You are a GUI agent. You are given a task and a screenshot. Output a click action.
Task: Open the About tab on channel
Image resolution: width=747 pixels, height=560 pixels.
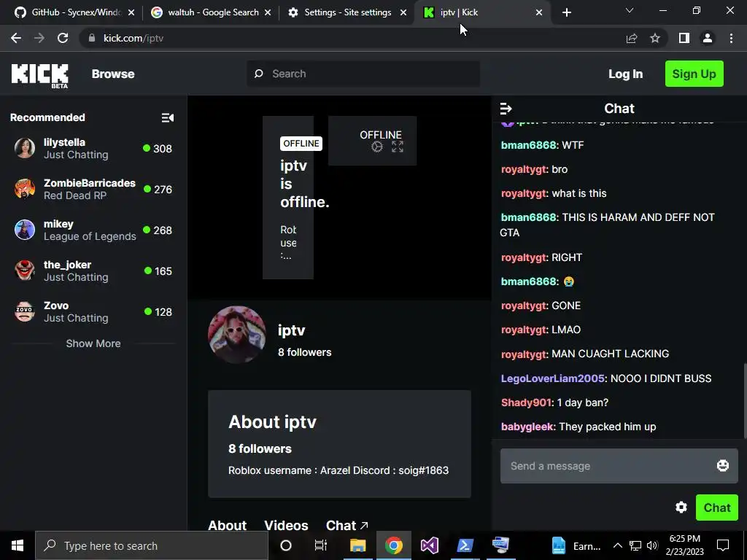click(x=228, y=525)
